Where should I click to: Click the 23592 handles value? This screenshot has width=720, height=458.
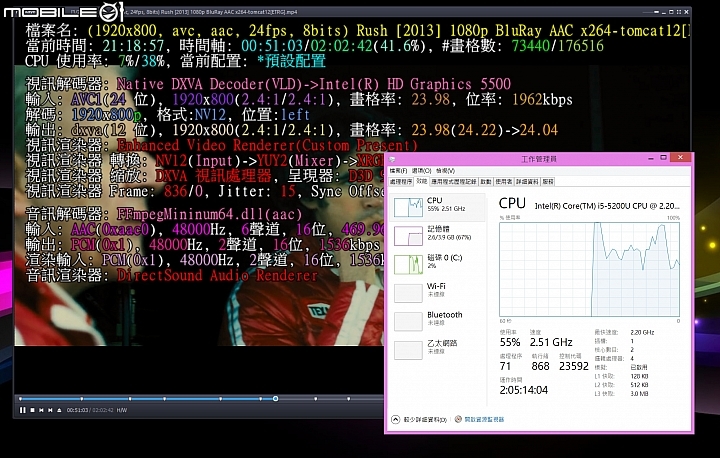574,366
